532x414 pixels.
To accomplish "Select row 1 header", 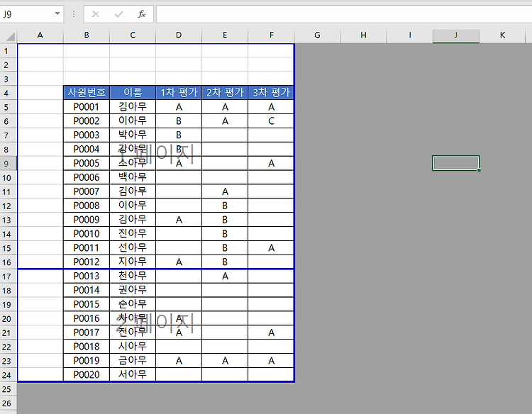I will click(8, 51).
